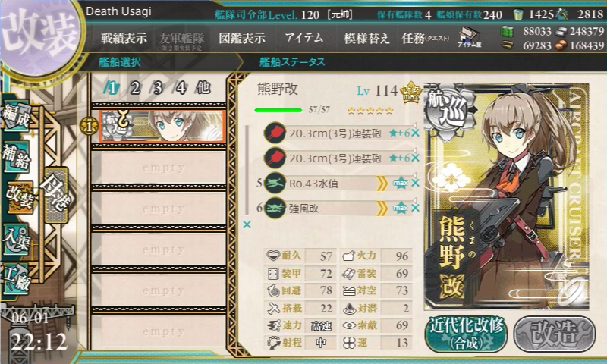Click the 改造 remodel button
Screen dimensions: 607x364
(x=555, y=334)
